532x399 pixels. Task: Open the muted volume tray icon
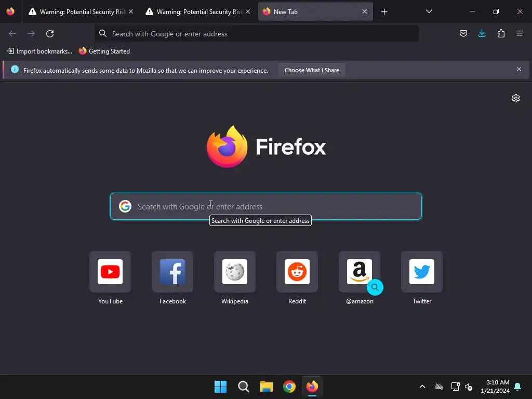(469, 387)
